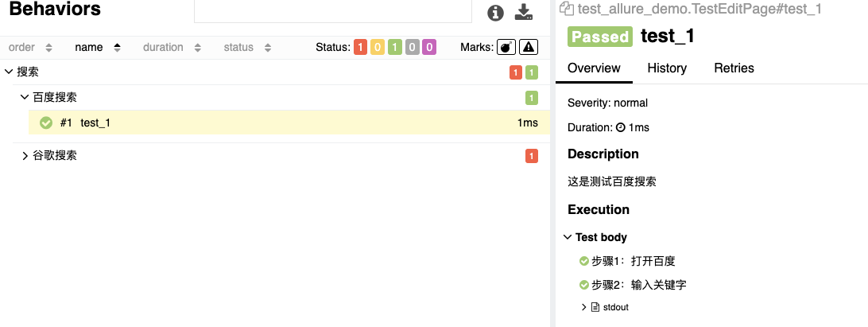Viewport: 868px width, 327px height.
Task: Click the Severity: normal text
Action: pos(608,103)
